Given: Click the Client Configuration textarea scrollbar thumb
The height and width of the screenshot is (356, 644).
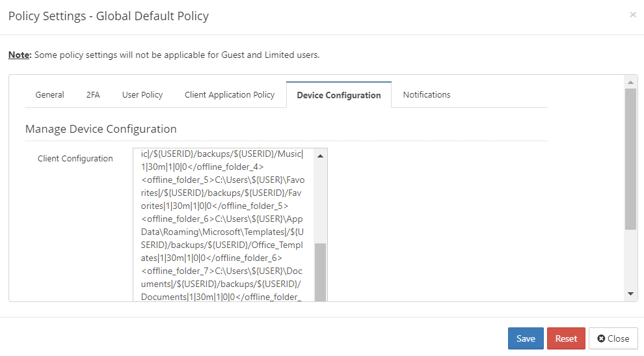Looking at the screenshot, I should click(x=320, y=272).
